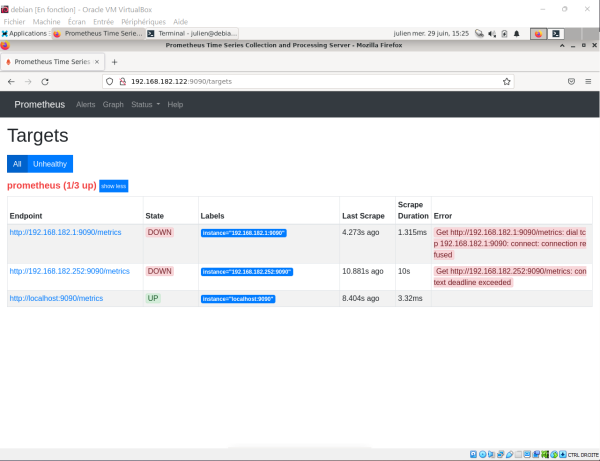The image size is (600, 461).
Task: Click the VirtualBox shared folders icon
Action: click(518, 454)
